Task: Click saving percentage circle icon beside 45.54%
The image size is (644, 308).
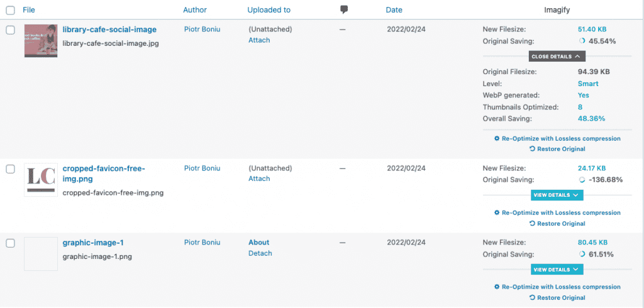Action: (582, 41)
